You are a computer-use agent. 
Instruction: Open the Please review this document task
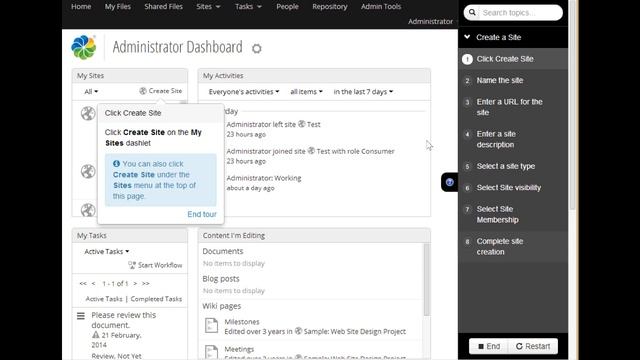coord(124,320)
